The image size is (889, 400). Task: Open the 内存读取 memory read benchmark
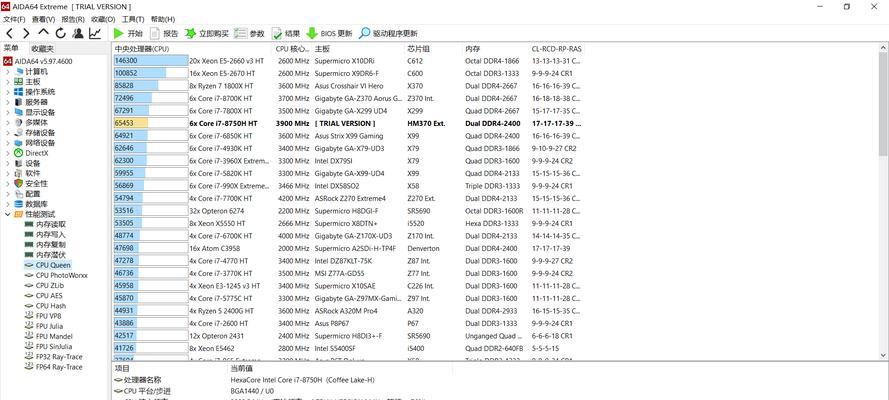click(x=45, y=224)
